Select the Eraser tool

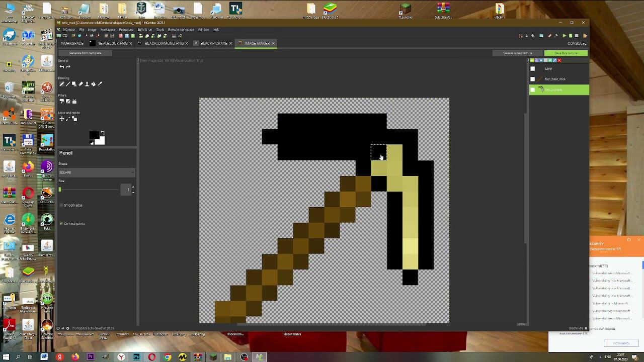pos(80,84)
